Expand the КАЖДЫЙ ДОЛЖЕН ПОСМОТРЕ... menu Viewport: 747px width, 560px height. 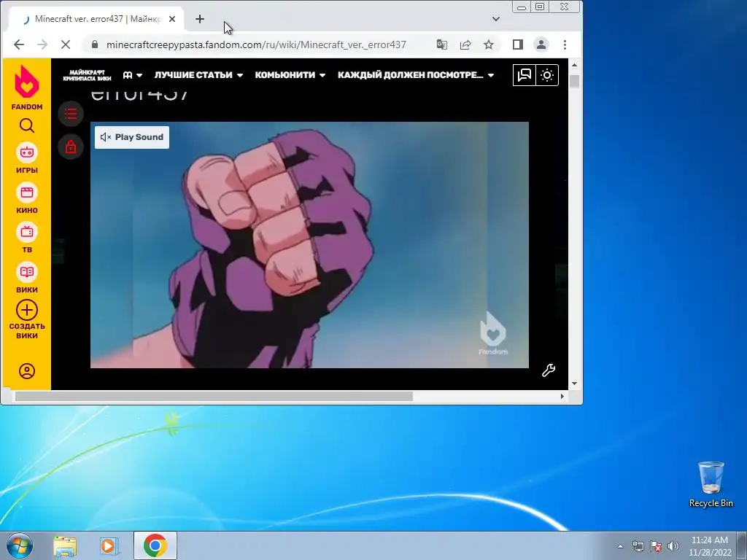[x=416, y=75]
